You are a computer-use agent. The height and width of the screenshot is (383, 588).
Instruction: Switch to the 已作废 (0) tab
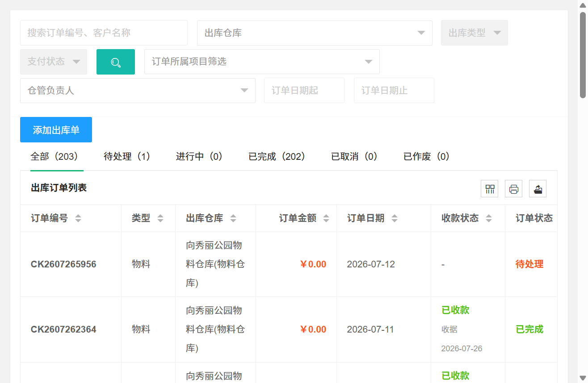click(429, 157)
